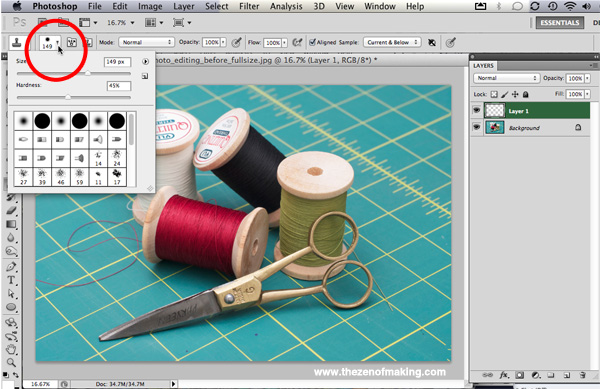This screenshot has width=600, height=389.
Task: Select the Clone Stamp tool preset icon
Action: (x=16, y=42)
